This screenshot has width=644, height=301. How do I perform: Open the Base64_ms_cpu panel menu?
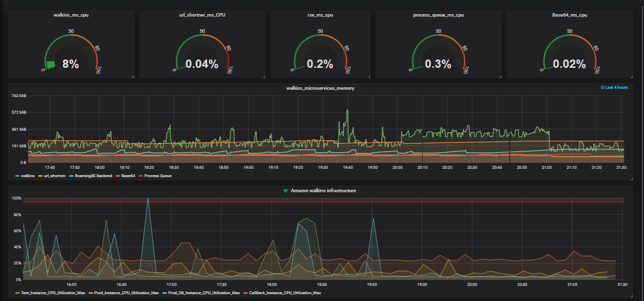pyautogui.click(x=568, y=15)
